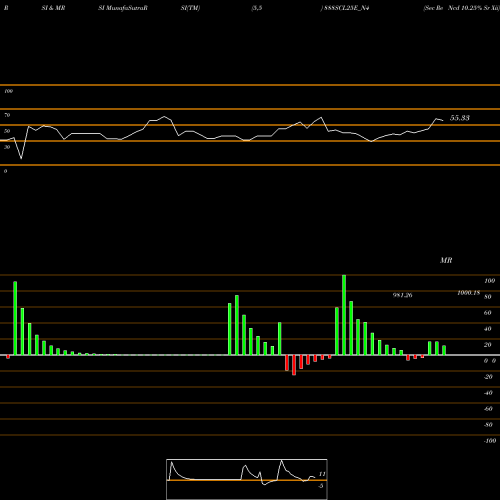Click the 80 label on MR axis
Viewport: 500px width, 500px height.
point(488,297)
